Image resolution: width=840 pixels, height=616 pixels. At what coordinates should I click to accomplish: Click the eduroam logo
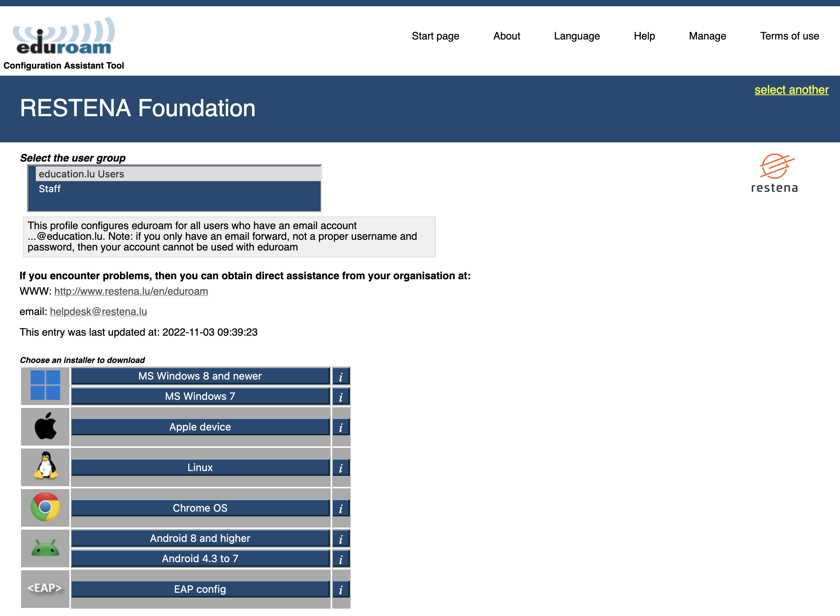[x=64, y=36]
